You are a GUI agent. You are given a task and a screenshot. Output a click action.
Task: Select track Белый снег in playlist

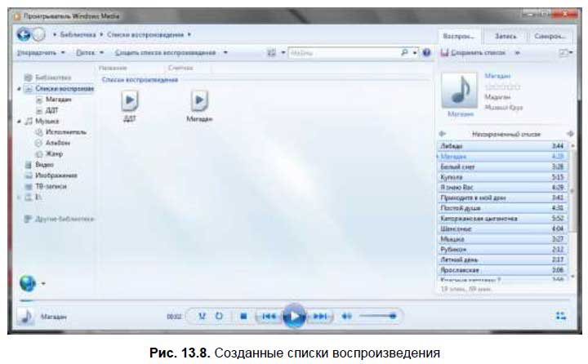[502, 166]
